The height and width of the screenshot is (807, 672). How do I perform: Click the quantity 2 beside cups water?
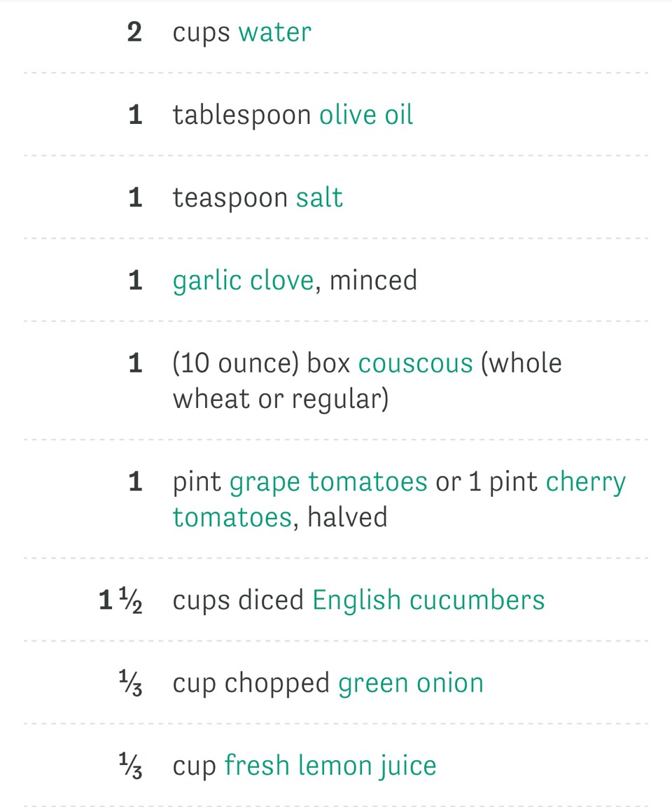tap(134, 33)
